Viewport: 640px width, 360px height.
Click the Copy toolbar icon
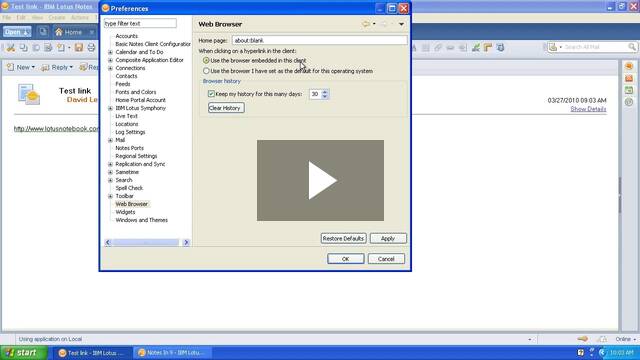tap(24, 48)
